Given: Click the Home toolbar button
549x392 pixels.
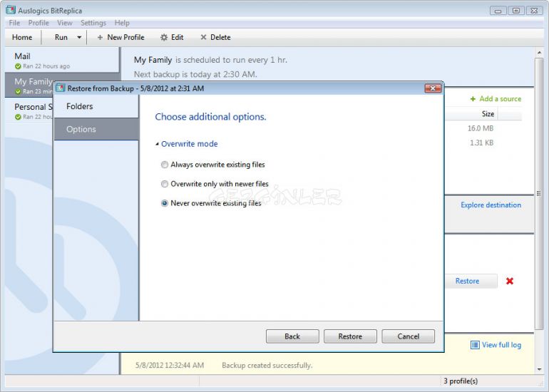Looking at the screenshot, I should tap(22, 37).
